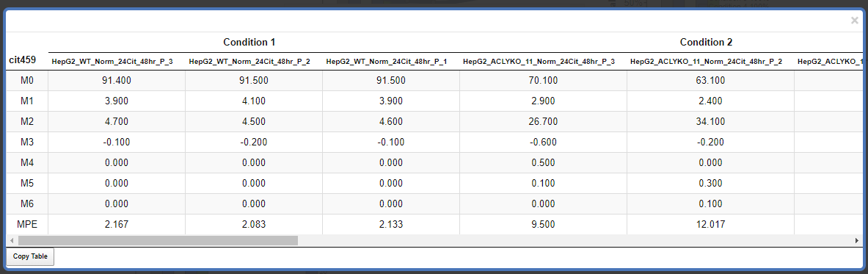This screenshot has height=274, width=868.
Task: Select the Condition 2 header
Action: [x=706, y=42]
